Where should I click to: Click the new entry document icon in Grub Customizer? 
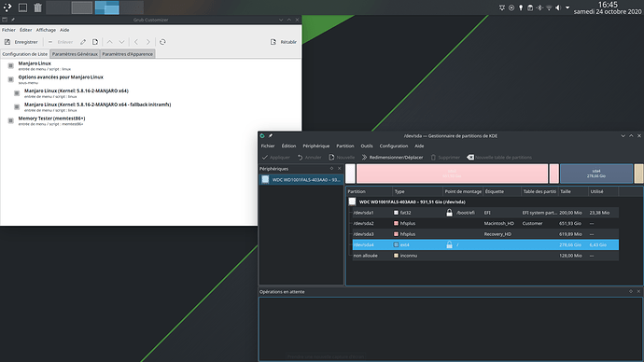95,42
